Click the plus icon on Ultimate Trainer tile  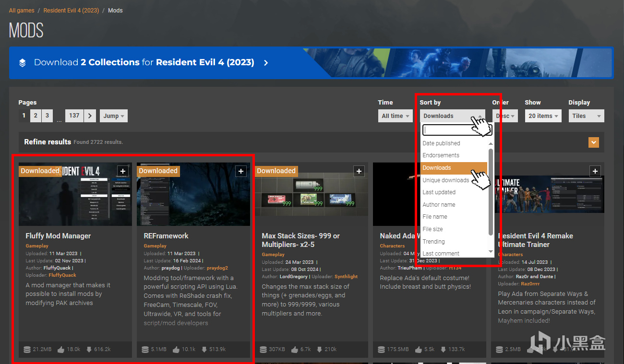coord(595,171)
